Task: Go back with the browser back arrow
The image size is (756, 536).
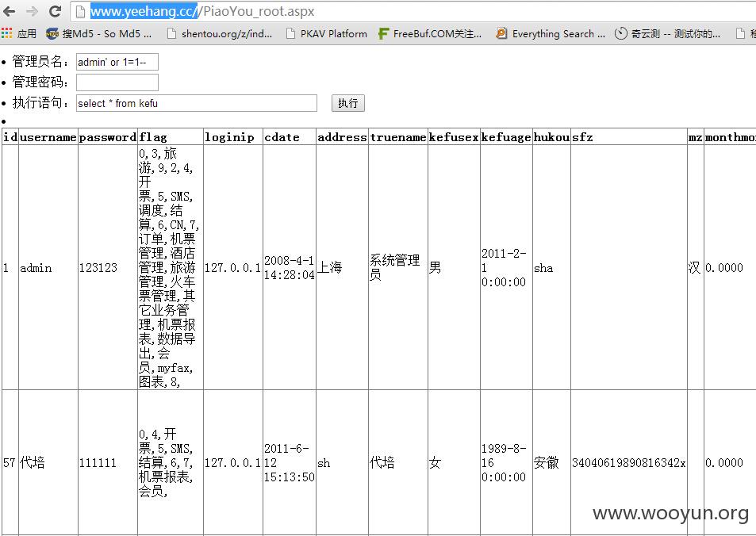Action: (x=9, y=11)
